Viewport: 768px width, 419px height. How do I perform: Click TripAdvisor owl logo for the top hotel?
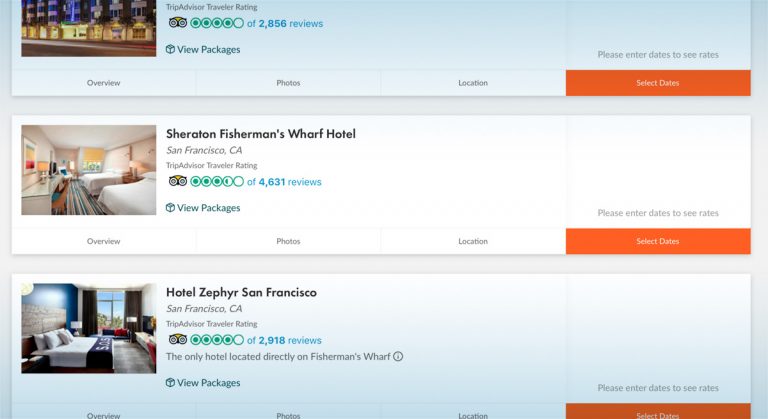click(178, 23)
